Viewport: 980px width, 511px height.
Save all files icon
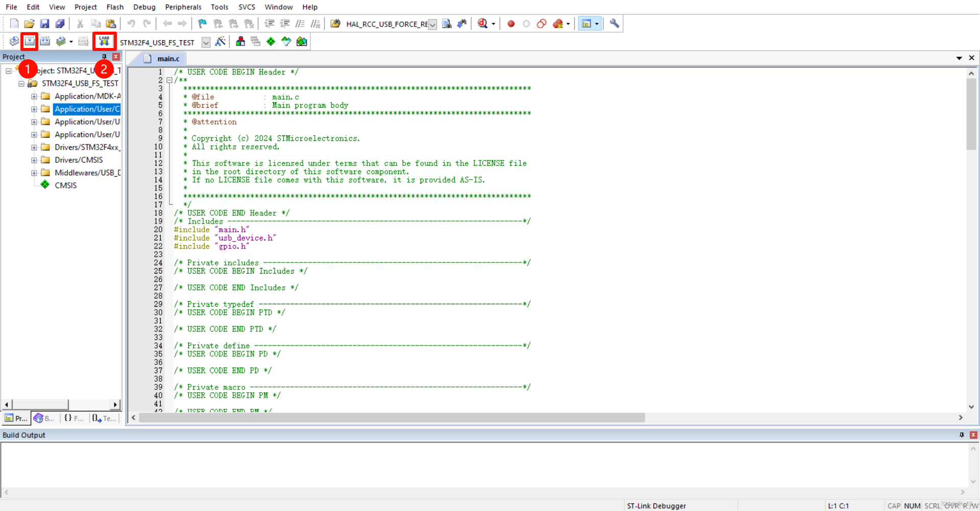pyautogui.click(x=60, y=23)
